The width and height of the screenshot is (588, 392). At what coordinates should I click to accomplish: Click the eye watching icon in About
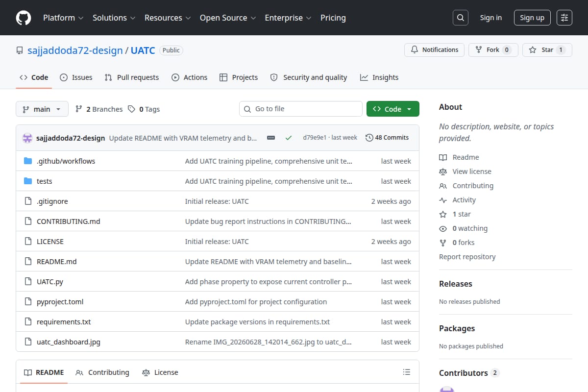point(443,228)
